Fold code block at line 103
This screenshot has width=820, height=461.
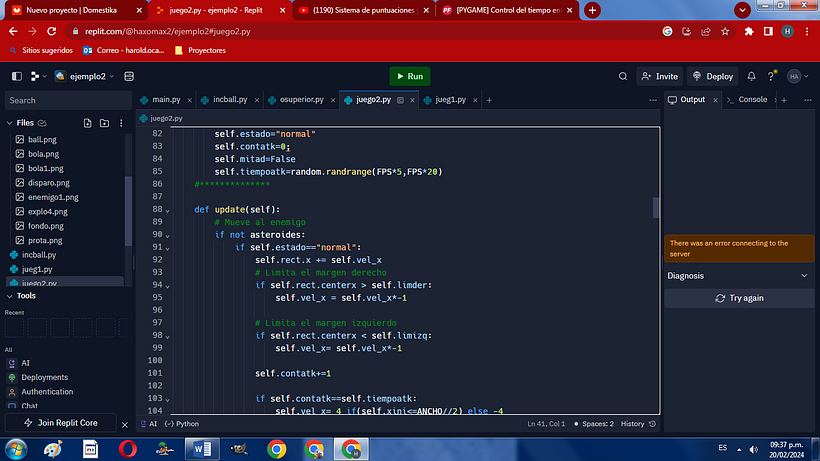tap(167, 399)
